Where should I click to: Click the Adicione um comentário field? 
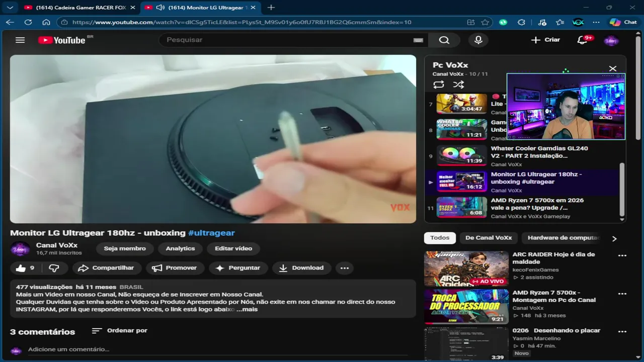[217, 349]
